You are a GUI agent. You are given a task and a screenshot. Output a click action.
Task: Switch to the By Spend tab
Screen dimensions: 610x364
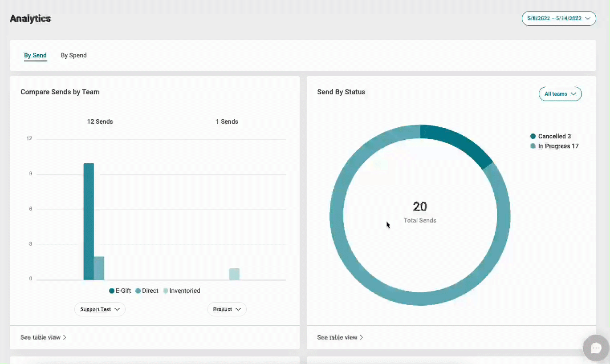click(x=74, y=56)
